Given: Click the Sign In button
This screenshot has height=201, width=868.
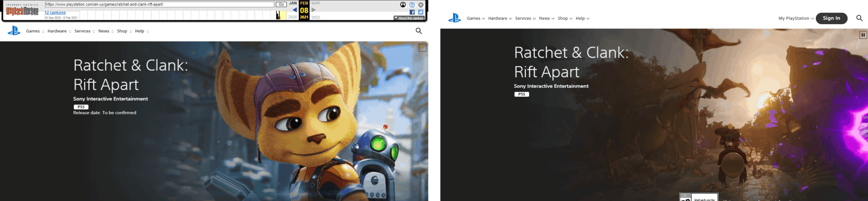Looking at the screenshot, I should click(832, 18).
